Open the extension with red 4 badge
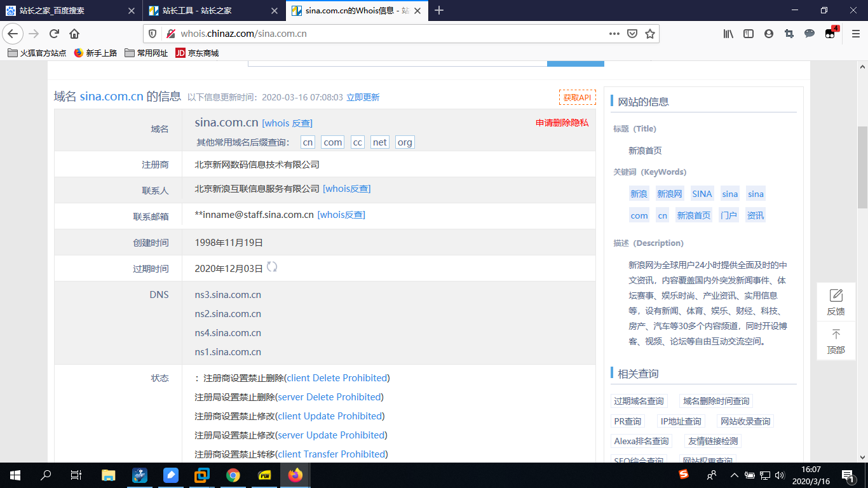Viewport: 868px width, 488px height. pyautogui.click(x=831, y=34)
